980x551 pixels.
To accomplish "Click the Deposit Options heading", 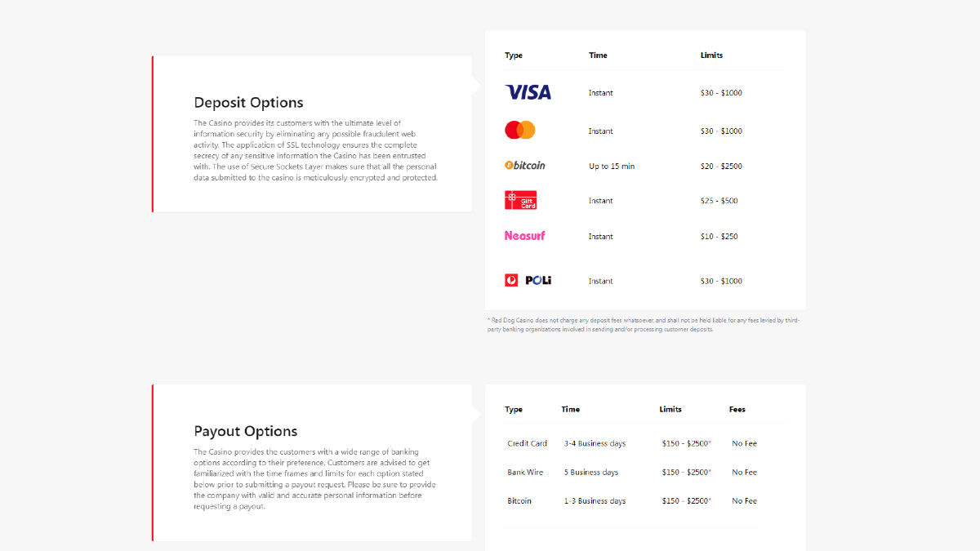I will (248, 103).
